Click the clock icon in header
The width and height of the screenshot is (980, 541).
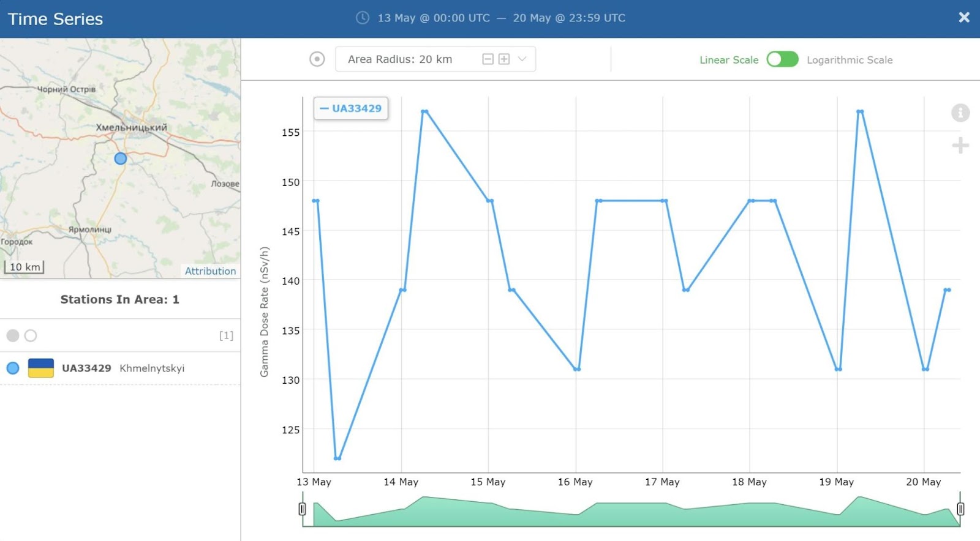(363, 18)
